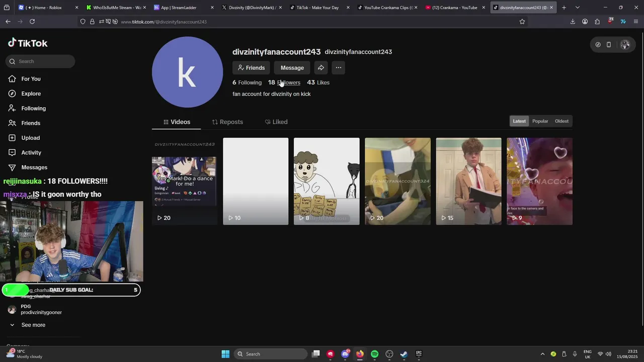
Task: Click the get-app phone icon at top right
Action: (609, 45)
